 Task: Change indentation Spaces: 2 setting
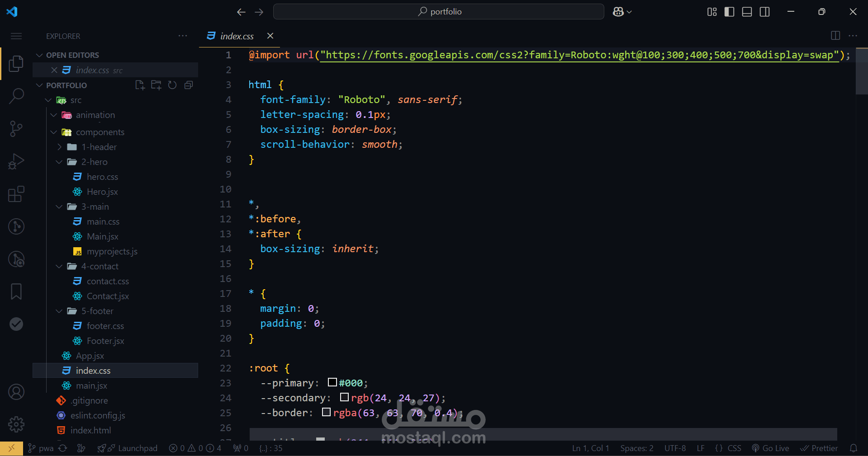click(637, 448)
